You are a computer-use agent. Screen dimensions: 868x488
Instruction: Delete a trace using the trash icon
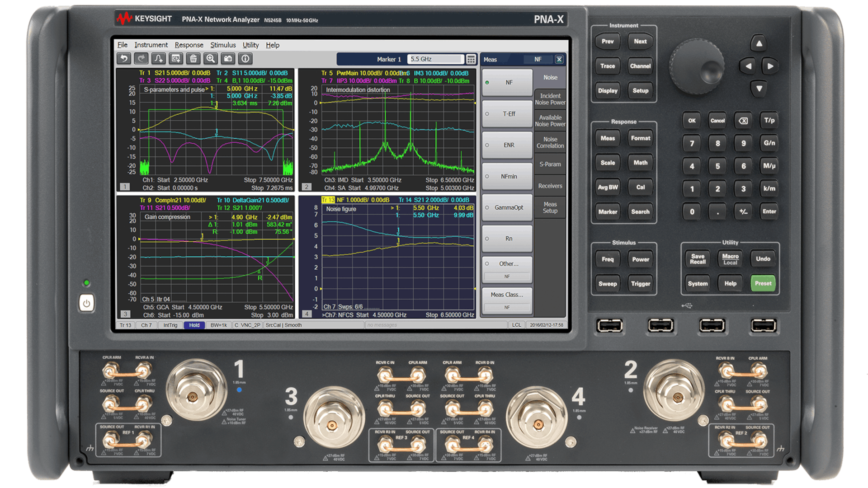(193, 59)
